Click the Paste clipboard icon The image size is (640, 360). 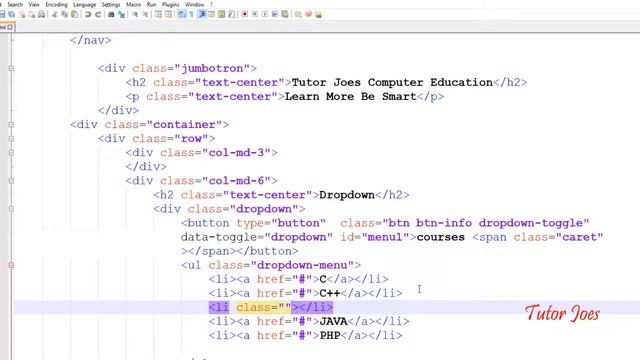[75, 14]
